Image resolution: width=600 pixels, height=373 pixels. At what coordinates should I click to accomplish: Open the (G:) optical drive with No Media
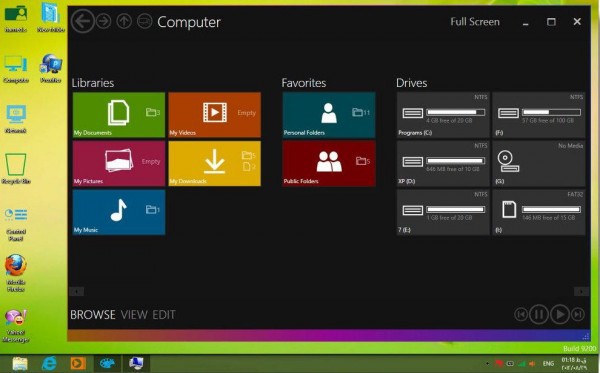pos(538,163)
